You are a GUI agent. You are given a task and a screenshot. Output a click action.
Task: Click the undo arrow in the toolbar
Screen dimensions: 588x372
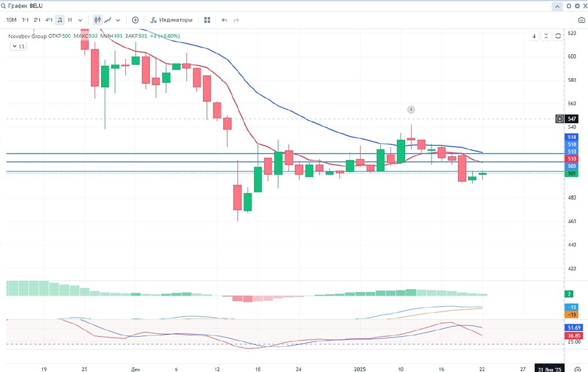[x=224, y=19]
